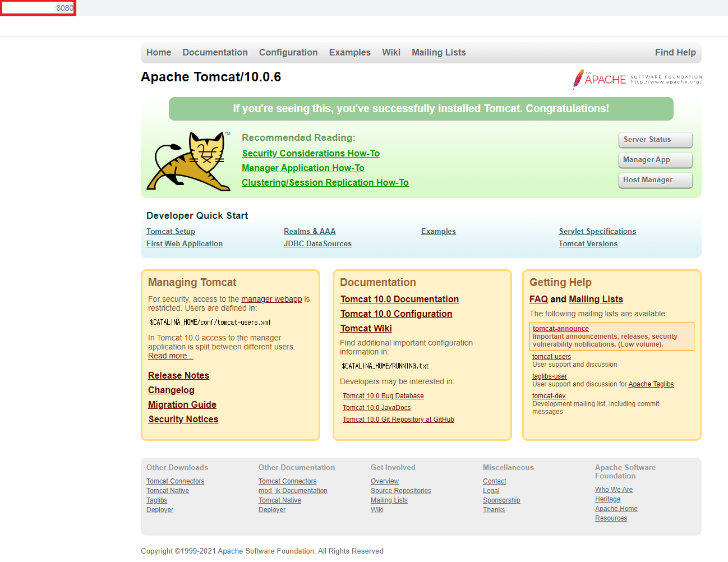
Task: Open the Release Notes link
Action: [x=178, y=375]
